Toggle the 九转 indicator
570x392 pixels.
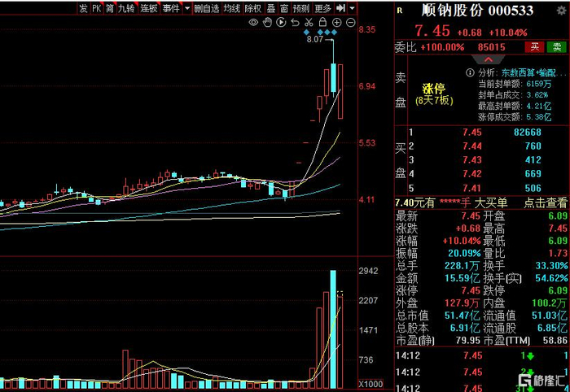pyautogui.click(x=126, y=8)
